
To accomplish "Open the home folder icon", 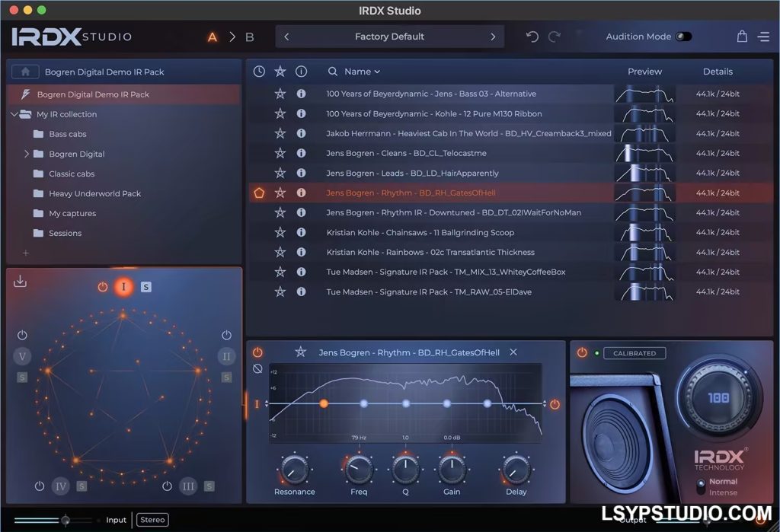I will [x=25, y=72].
